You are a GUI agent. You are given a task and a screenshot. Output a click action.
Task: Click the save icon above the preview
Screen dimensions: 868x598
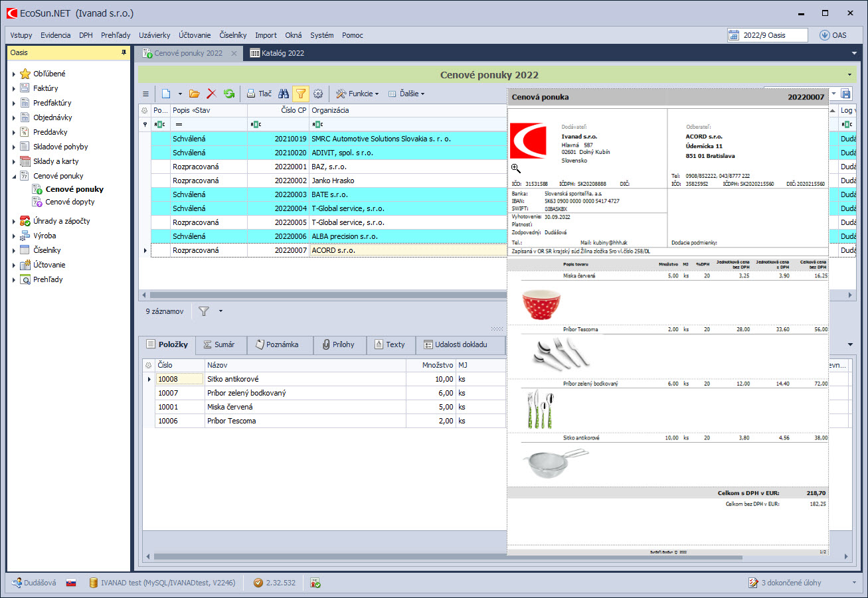click(845, 94)
